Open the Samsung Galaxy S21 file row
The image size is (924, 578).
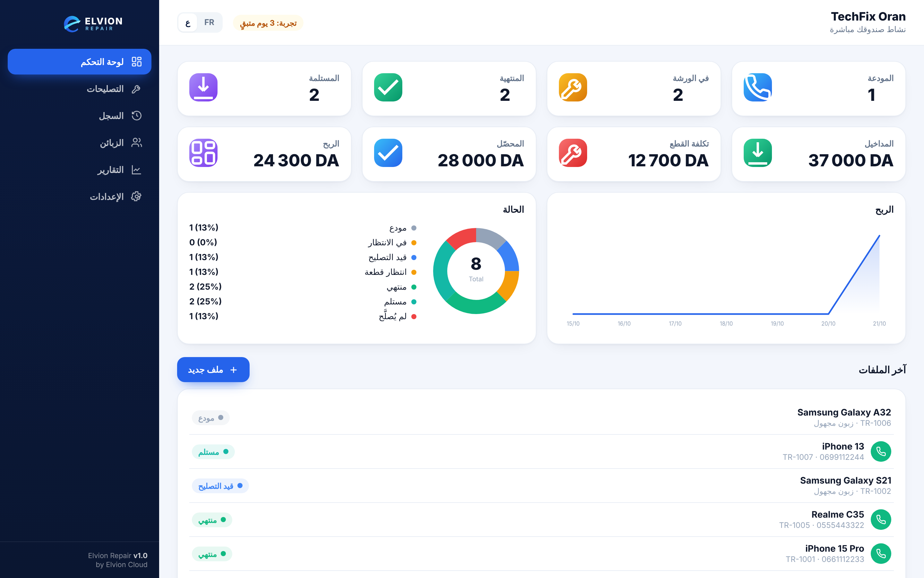tap(542, 486)
